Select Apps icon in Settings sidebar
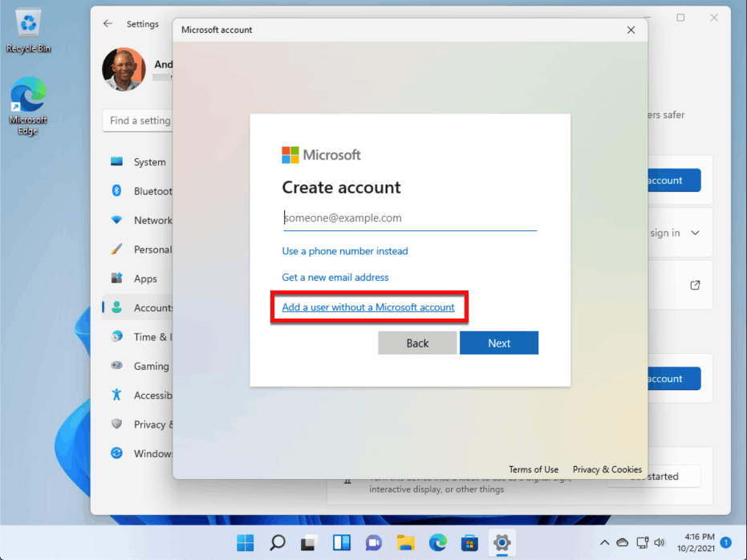This screenshot has width=747, height=560. coord(116,278)
